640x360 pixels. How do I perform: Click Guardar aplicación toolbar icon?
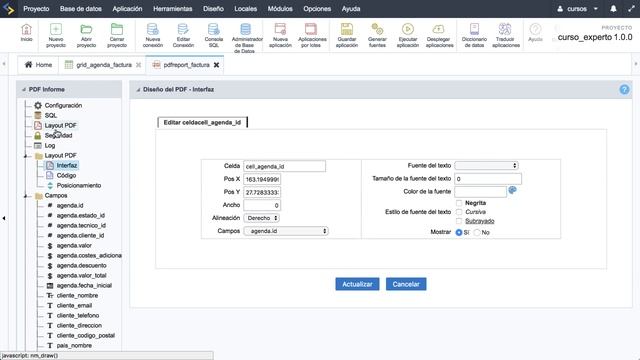point(347,35)
